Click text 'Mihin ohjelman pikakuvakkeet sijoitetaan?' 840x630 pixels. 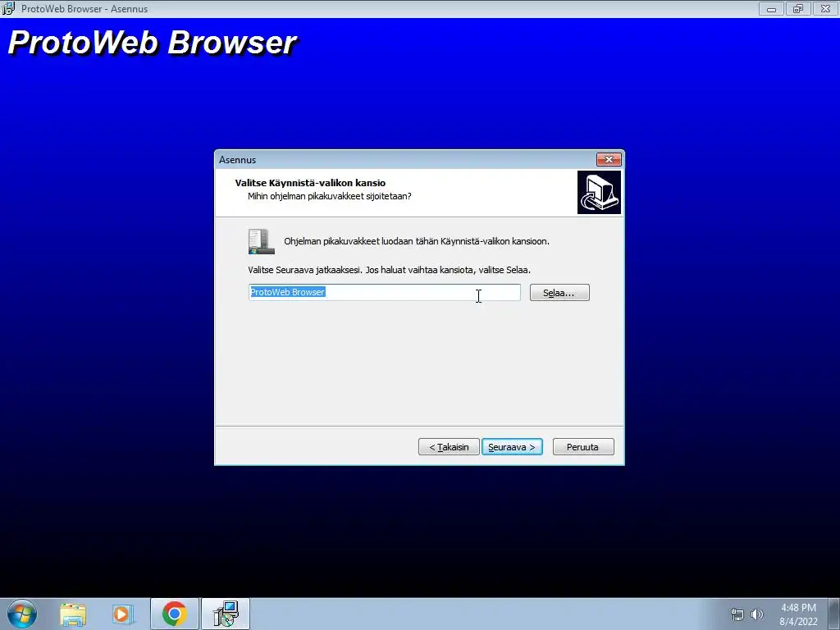click(330, 196)
